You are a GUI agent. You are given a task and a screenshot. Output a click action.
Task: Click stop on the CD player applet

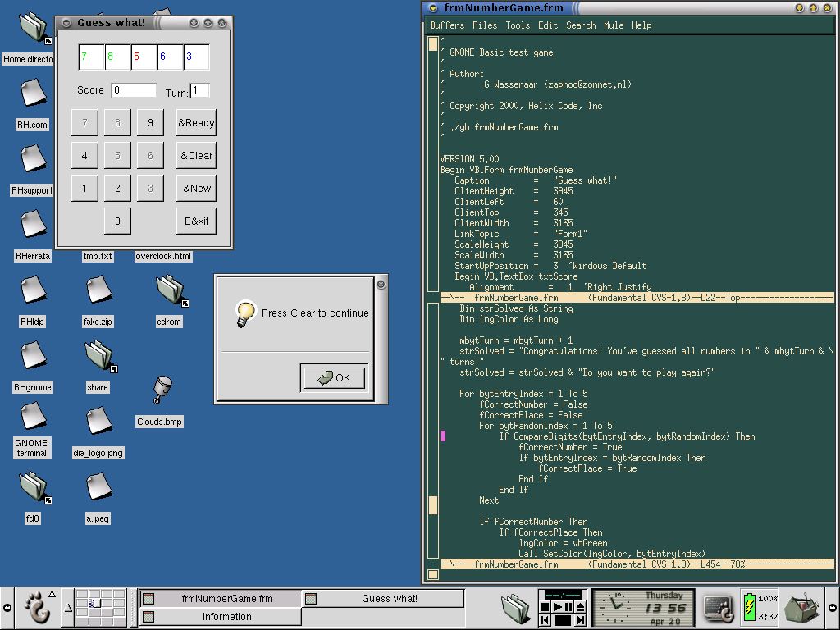tap(546, 607)
